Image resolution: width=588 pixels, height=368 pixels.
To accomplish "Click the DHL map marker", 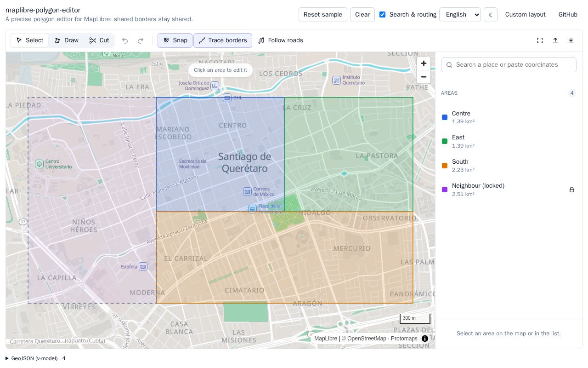I will click(227, 98).
